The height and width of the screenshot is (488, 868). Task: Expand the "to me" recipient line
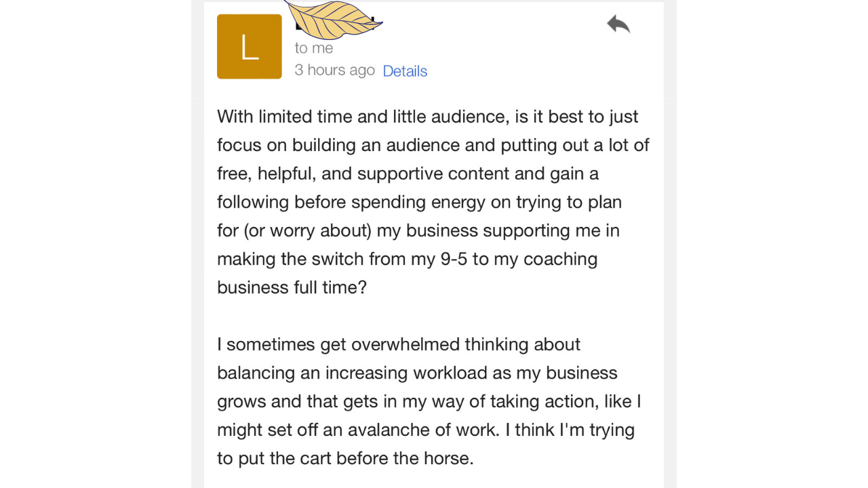313,48
